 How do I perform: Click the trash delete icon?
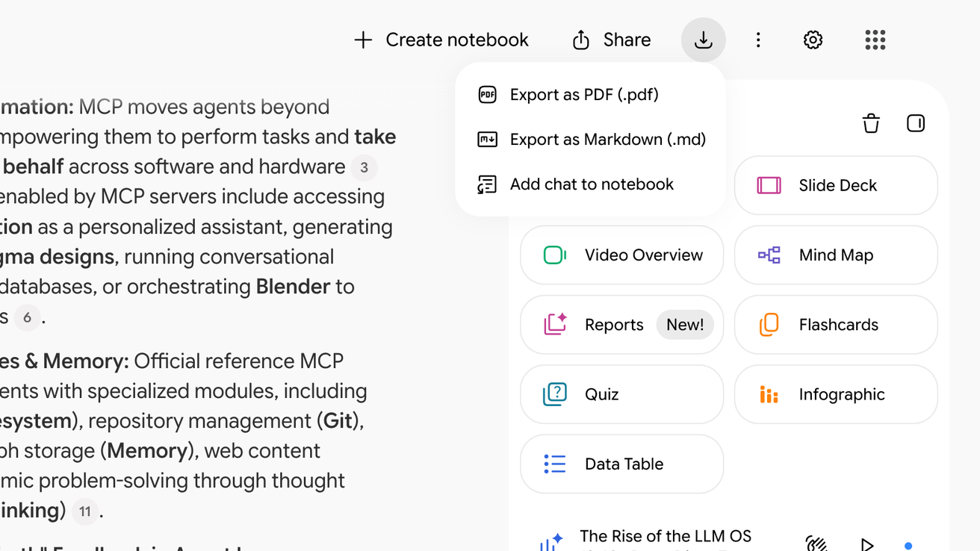pyautogui.click(x=871, y=123)
